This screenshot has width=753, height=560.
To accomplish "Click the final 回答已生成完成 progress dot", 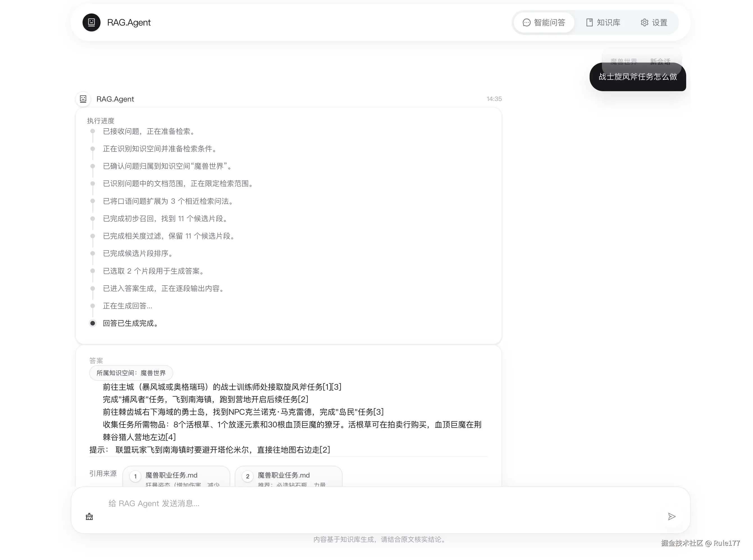I will [x=93, y=323].
